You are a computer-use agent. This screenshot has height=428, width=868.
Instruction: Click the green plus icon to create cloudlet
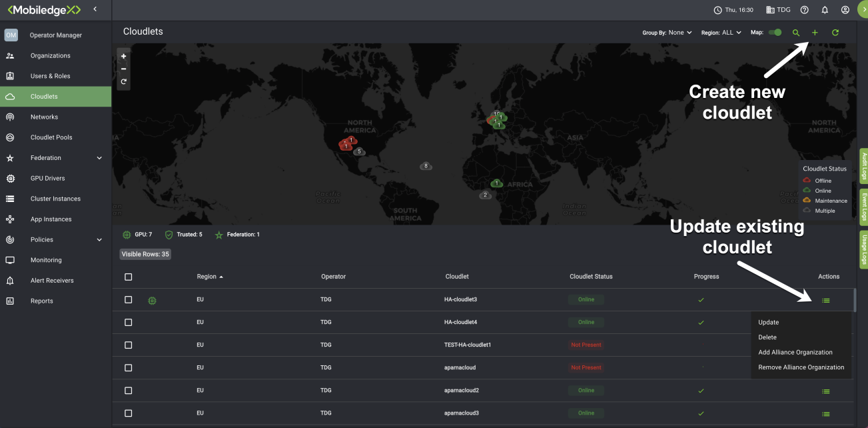814,33
